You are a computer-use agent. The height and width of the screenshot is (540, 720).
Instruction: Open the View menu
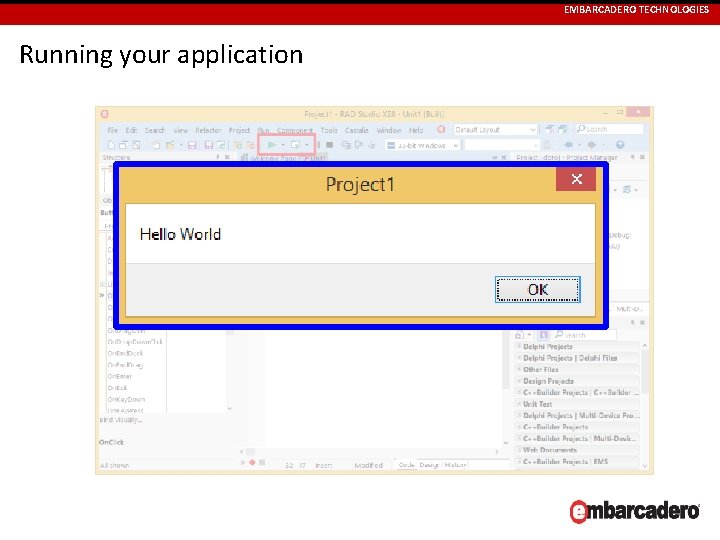(180, 130)
